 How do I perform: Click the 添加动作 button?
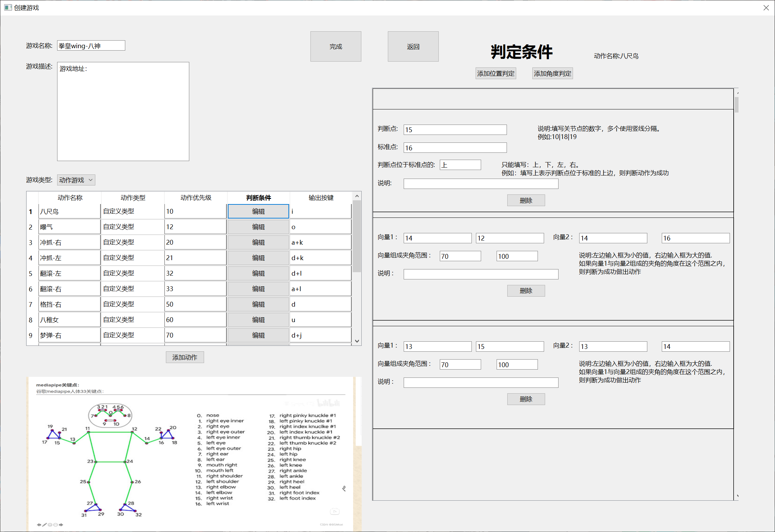tap(185, 357)
